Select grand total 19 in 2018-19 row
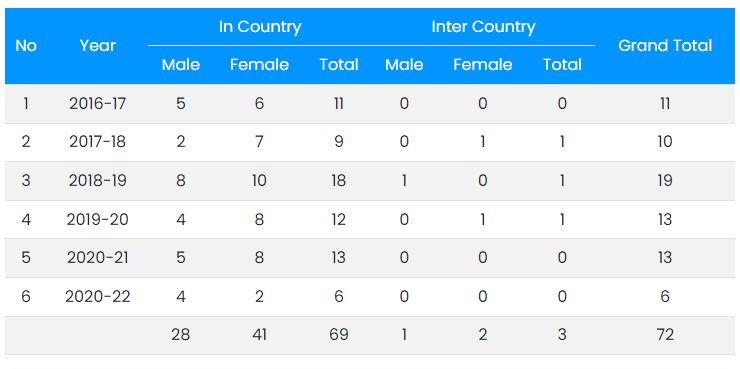 tap(665, 181)
